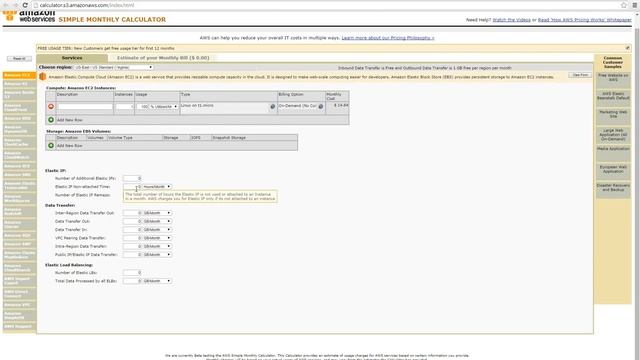Viewport: 640px width, 360px height.
Task: Open Total Data Processed by ELBs unit dropdown
Action: [157, 281]
